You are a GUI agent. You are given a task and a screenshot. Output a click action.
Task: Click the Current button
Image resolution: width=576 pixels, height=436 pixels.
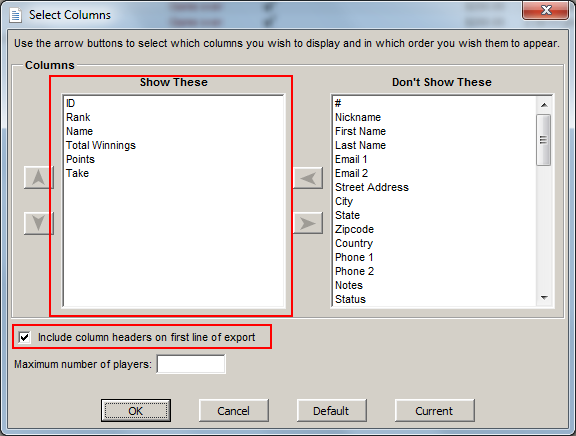click(434, 411)
